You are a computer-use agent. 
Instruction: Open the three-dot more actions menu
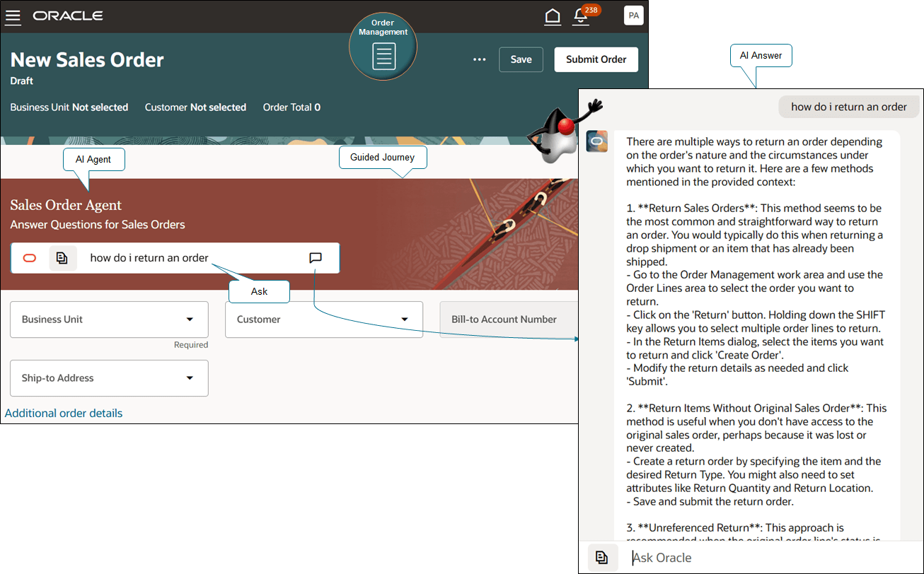pyautogui.click(x=480, y=59)
